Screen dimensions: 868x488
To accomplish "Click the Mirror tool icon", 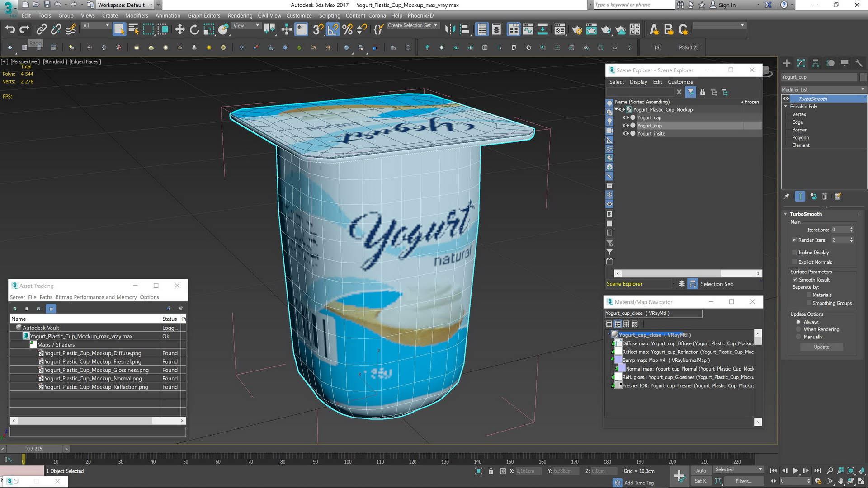I will pyautogui.click(x=450, y=30).
